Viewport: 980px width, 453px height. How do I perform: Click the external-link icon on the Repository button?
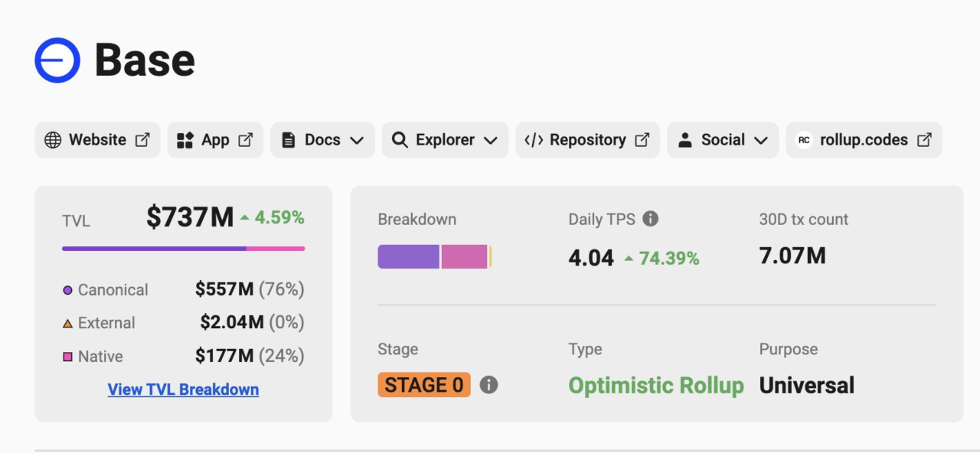point(642,140)
